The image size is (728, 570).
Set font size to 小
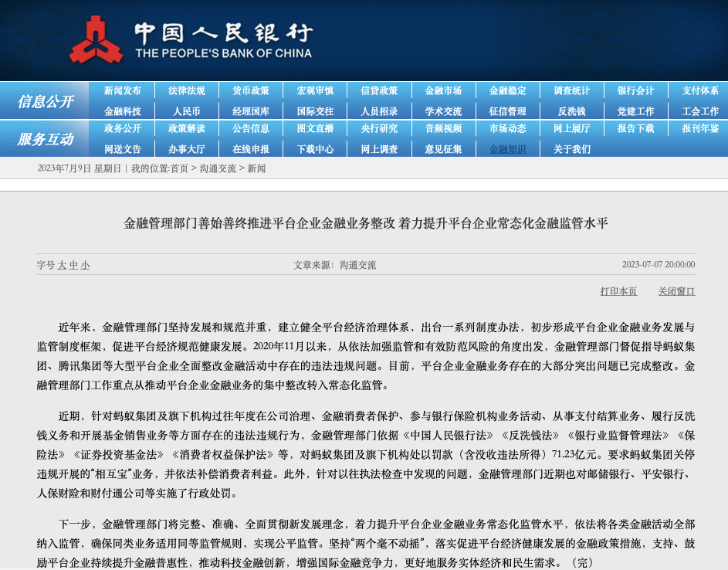[85, 265]
